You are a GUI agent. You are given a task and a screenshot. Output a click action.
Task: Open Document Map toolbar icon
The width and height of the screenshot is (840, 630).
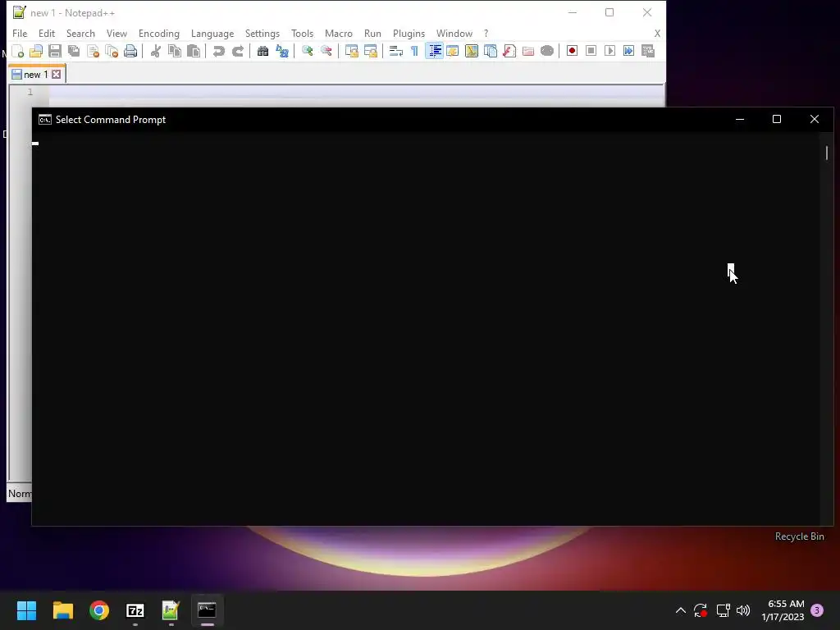click(472, 51)
